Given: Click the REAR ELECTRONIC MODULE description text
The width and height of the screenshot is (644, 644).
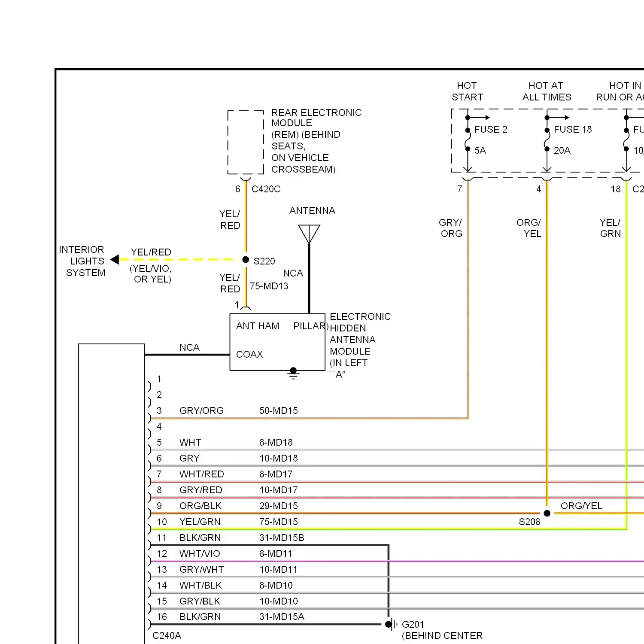Looking at the screenshot, I should click(x=316, y=141).
